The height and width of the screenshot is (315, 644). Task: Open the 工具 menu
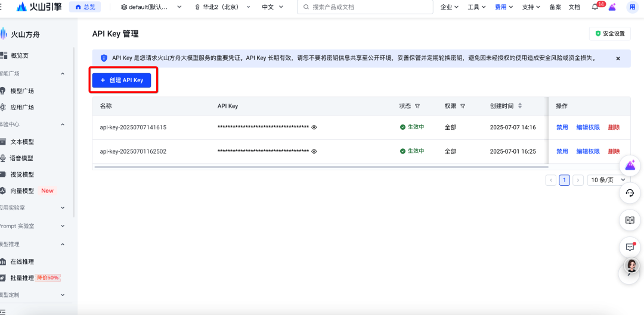click(476, 7)
